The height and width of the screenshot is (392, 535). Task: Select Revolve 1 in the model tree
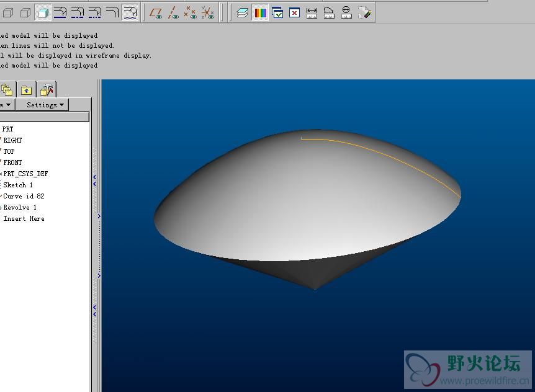[20, 207]
